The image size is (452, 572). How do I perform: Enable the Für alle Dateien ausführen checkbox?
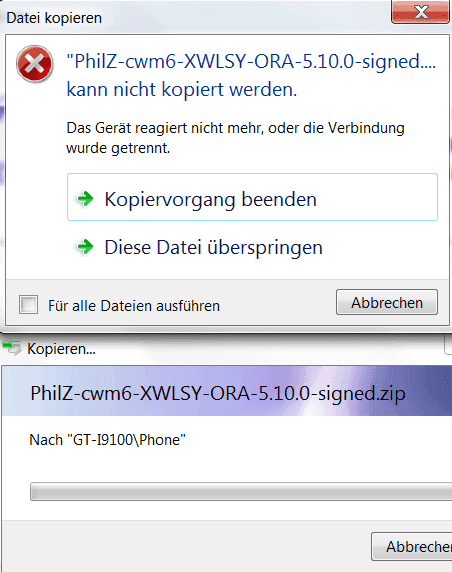pos(28,305)
